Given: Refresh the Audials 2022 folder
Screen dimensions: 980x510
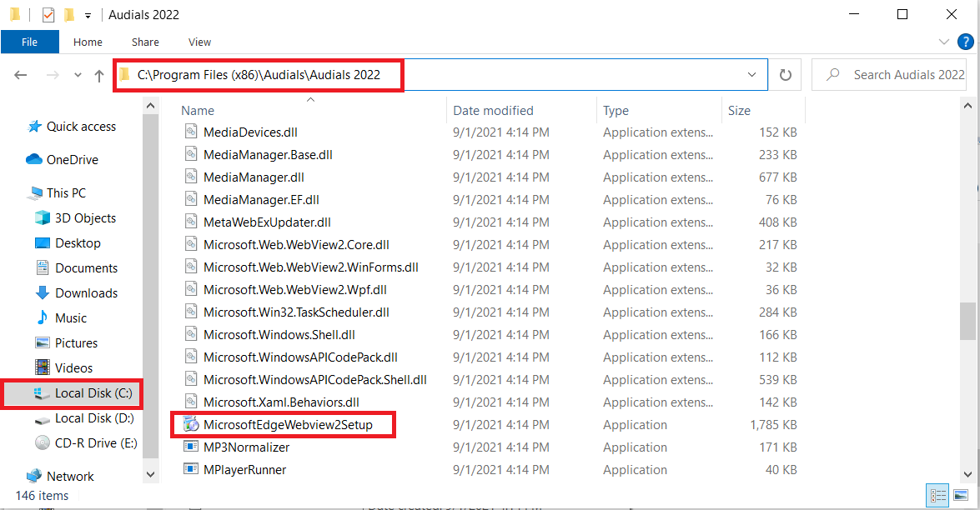Looking at the screenshot, I should point(785,75).
